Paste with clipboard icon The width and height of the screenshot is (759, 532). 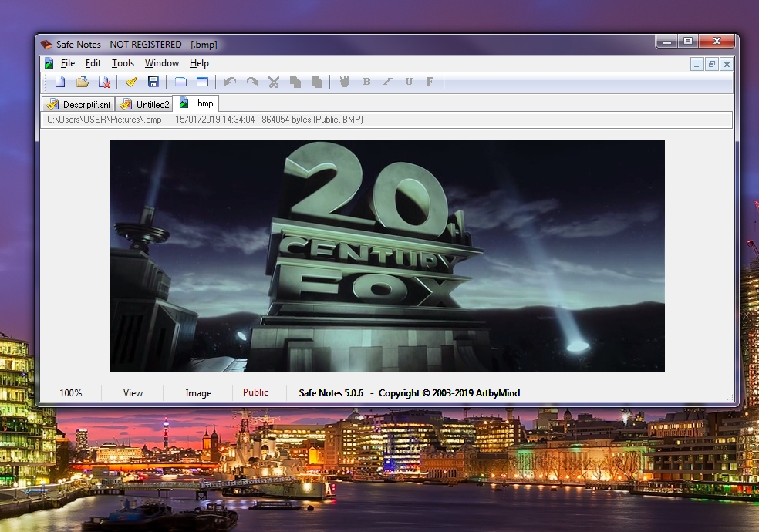pyautogui.click(x=317, y=82)
